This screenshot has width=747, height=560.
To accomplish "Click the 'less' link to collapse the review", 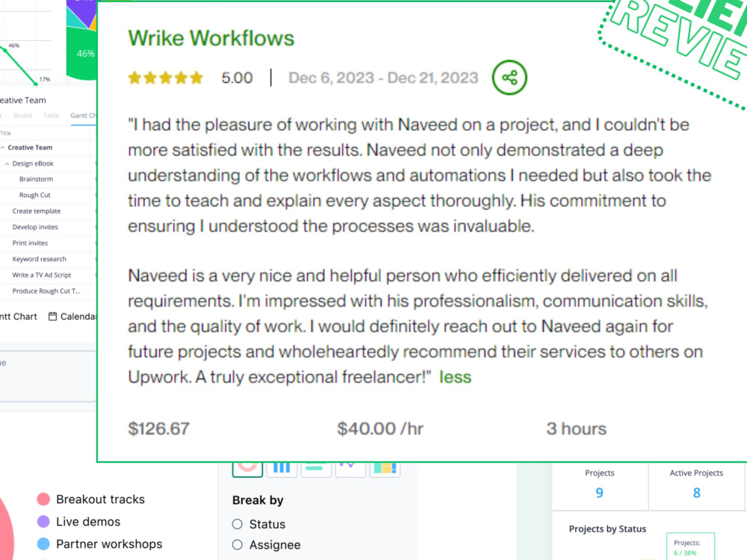I will tap(455, 377).
